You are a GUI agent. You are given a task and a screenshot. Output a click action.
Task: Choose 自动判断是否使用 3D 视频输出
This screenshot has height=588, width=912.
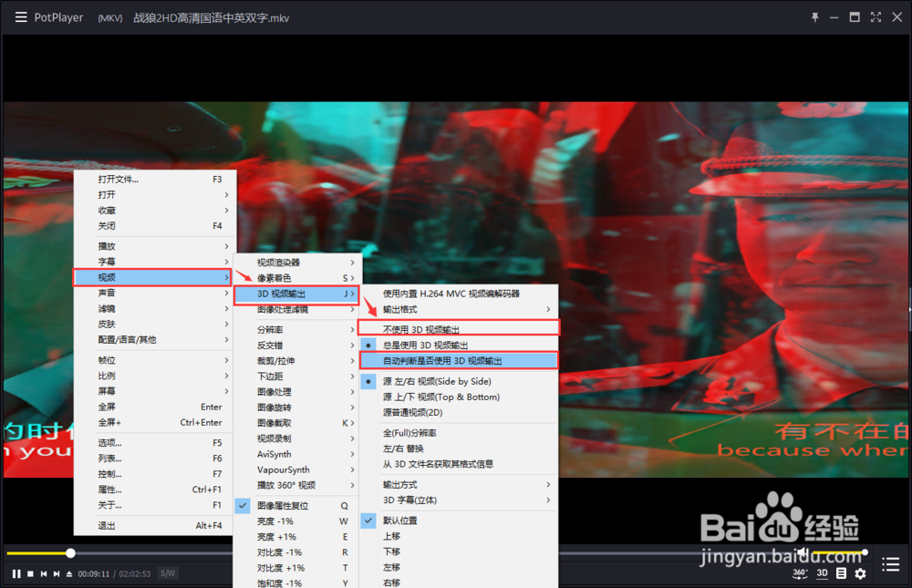coord(459,361)
